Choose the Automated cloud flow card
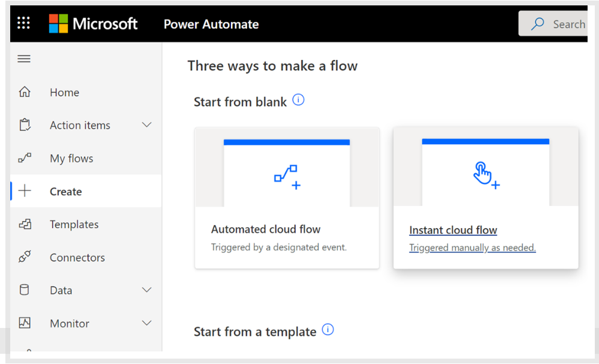The width and height of the screenshot is (599, 364). coord(287,198)
